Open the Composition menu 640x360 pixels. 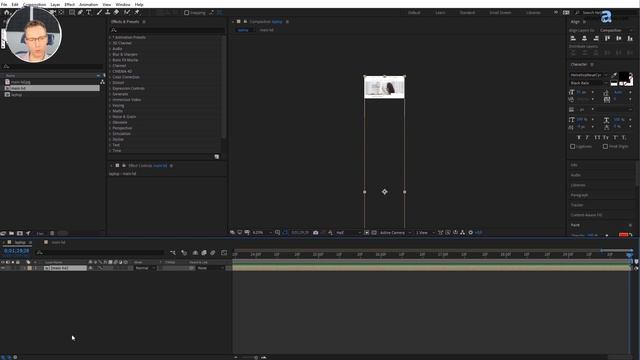pyautogui.click(x=34, y=4)
